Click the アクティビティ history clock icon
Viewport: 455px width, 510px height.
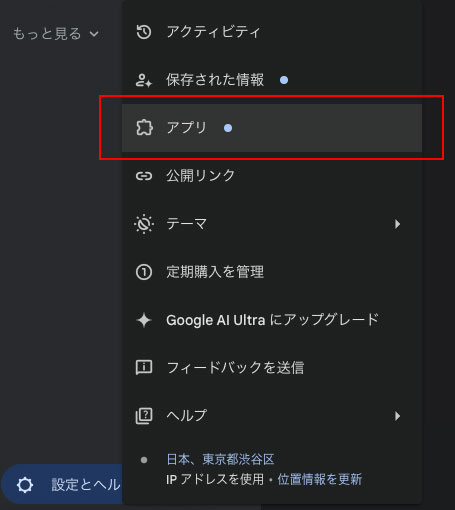(x=144, y=32)
